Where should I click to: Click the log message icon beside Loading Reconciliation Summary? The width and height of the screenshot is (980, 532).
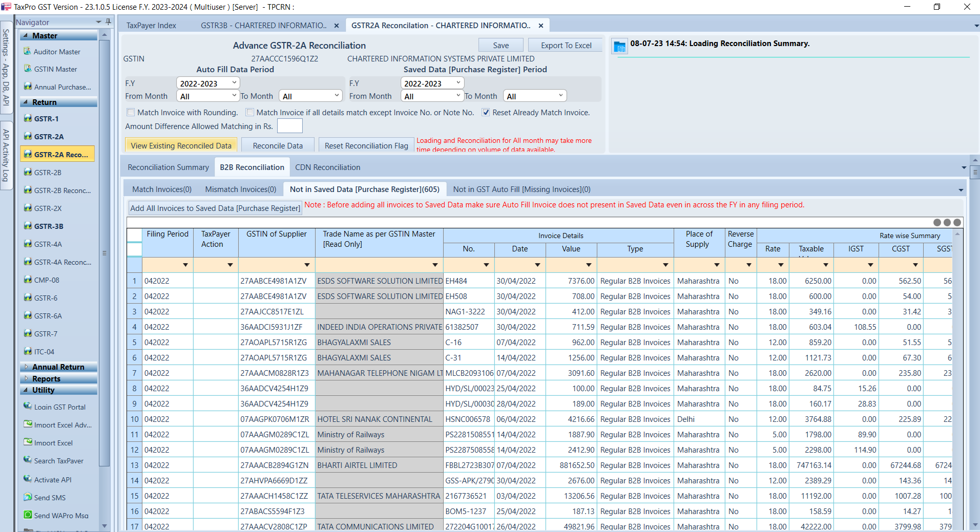tap(619, 47)
